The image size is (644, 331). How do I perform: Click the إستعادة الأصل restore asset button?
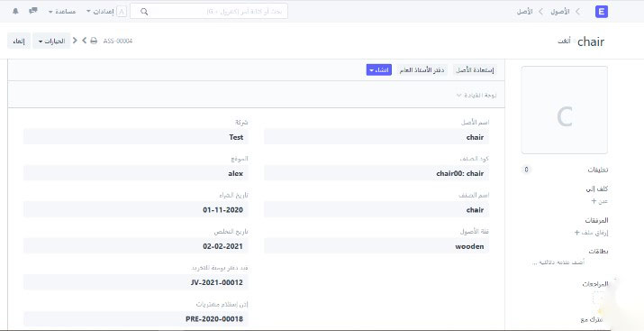(x=475, y=70)
